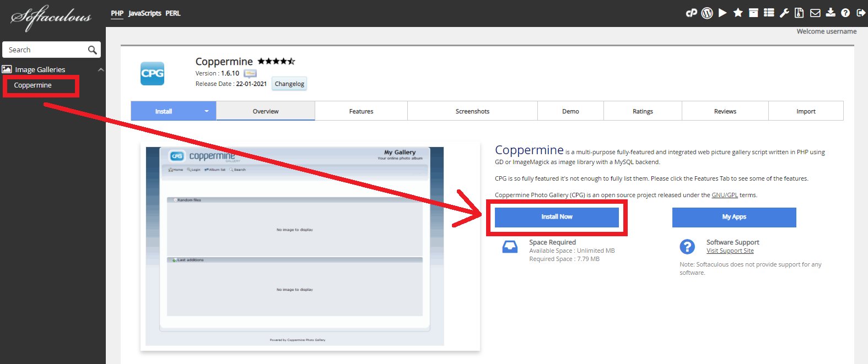Follow the Visit Support Site link
Image resolution: width=868 pixels, height=364 pixels.
tap(730, 251)
